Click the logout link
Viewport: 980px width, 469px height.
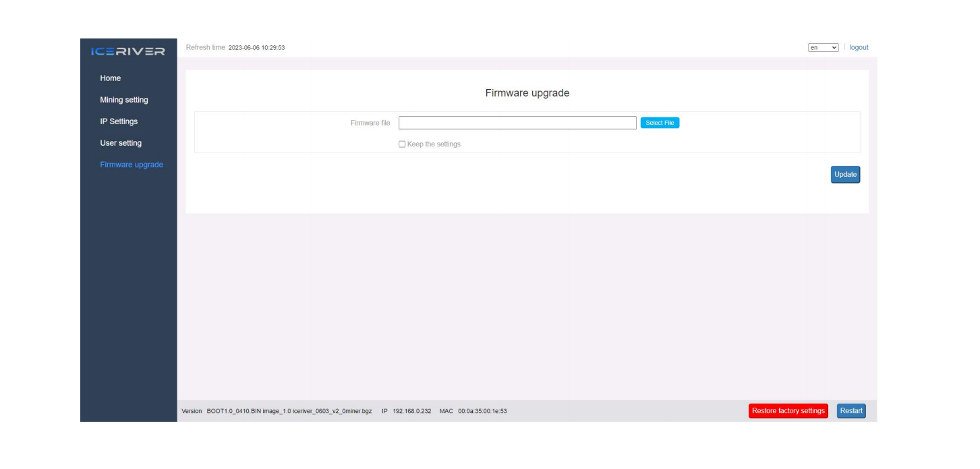coord(859,47)
